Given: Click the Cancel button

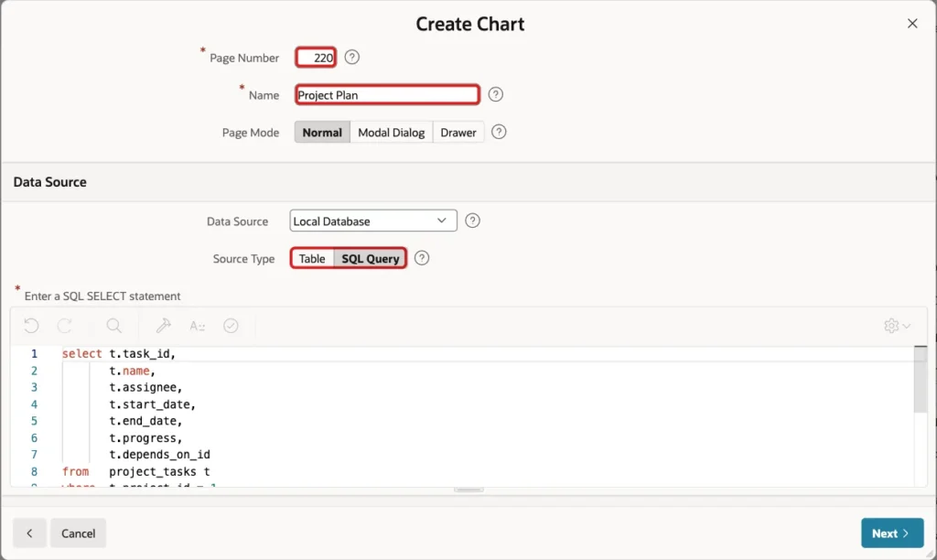Looking at the screenshot, I should 79,533.
